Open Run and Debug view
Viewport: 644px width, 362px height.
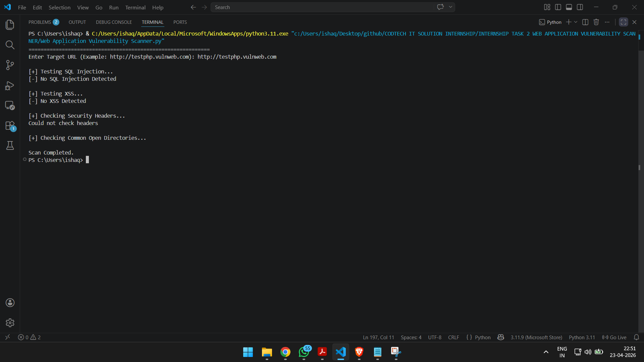[10, 85]
